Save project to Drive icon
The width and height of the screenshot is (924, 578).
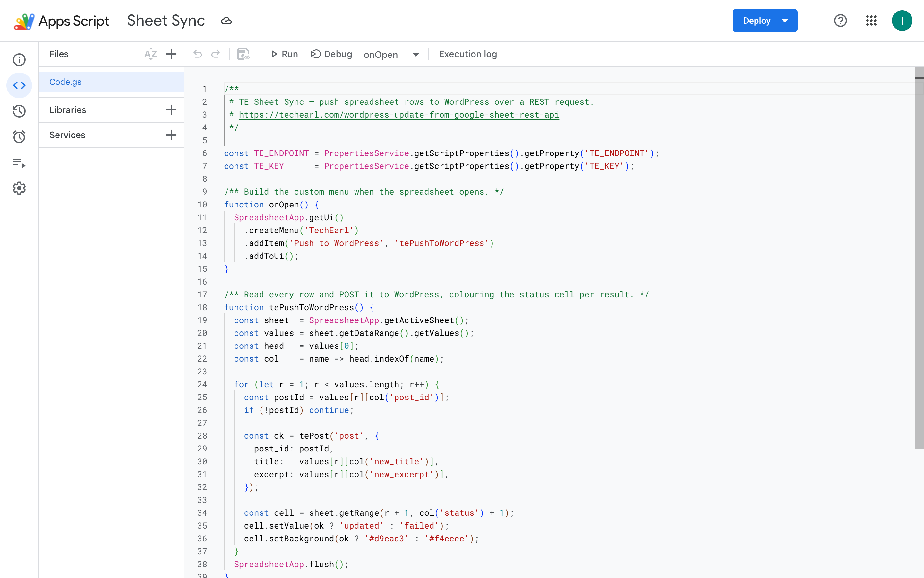coord(243,54)
